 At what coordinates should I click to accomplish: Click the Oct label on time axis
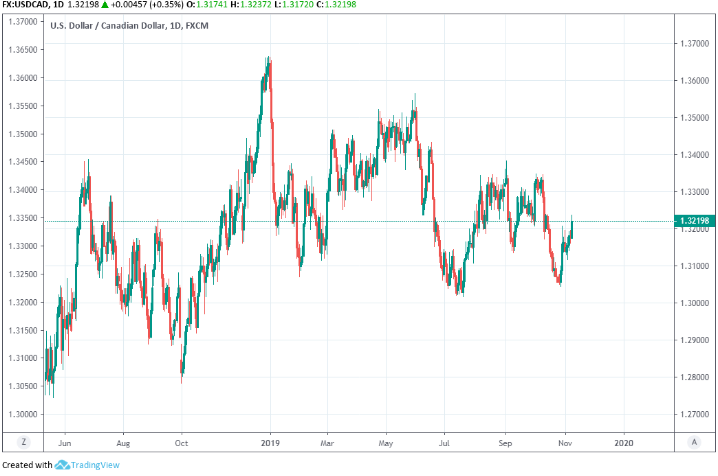coord(182,440)
